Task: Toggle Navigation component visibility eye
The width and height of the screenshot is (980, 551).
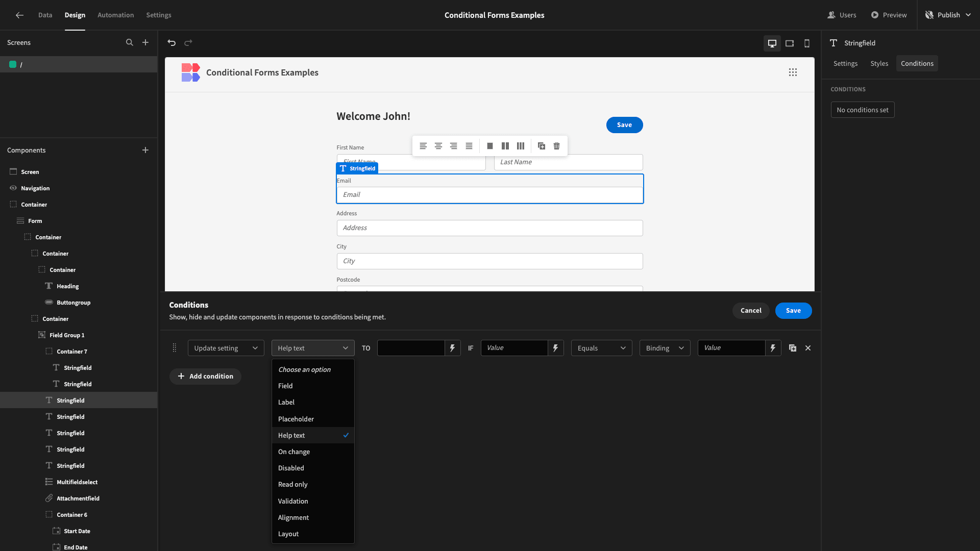Action: point(13,188)
